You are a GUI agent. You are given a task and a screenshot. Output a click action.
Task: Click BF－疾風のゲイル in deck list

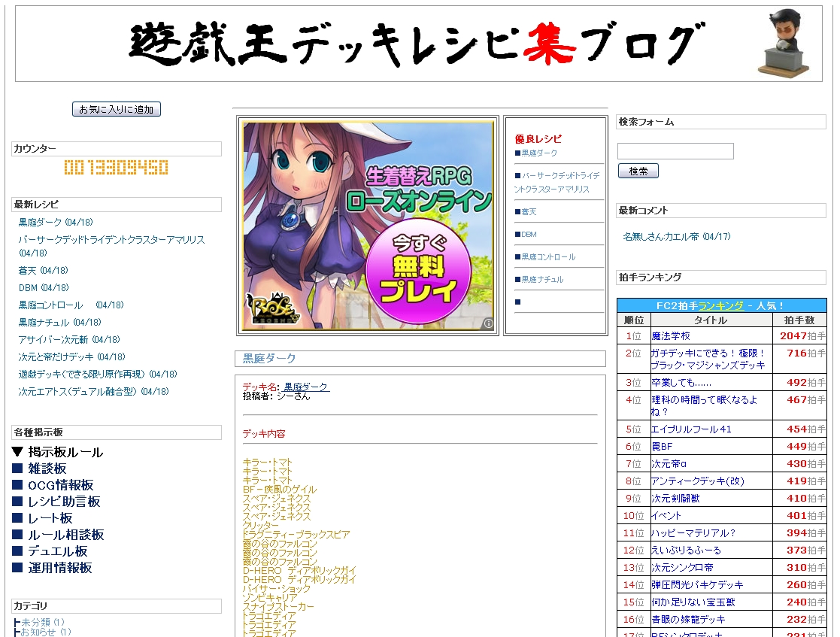point(279,489)
